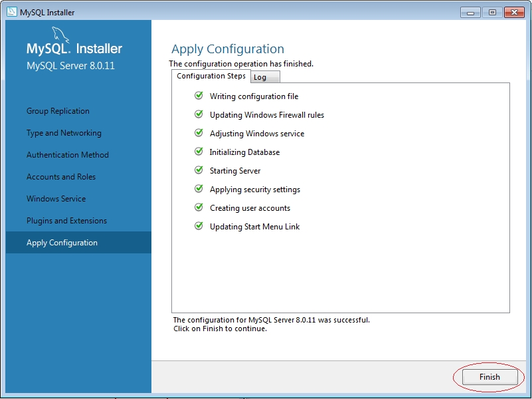Click the Starting Server check icon
This screenshot has height=399, width=532.
(x=199, y=170)
